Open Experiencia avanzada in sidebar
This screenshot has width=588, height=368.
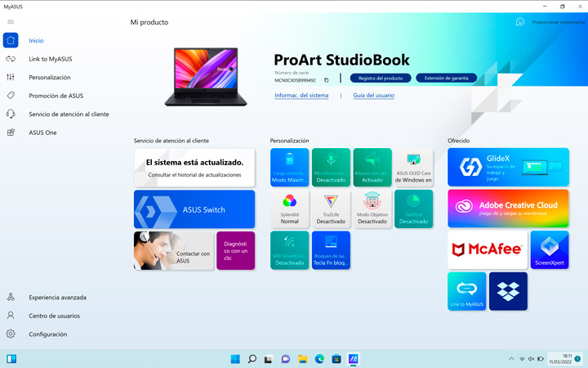click(57, 298)
